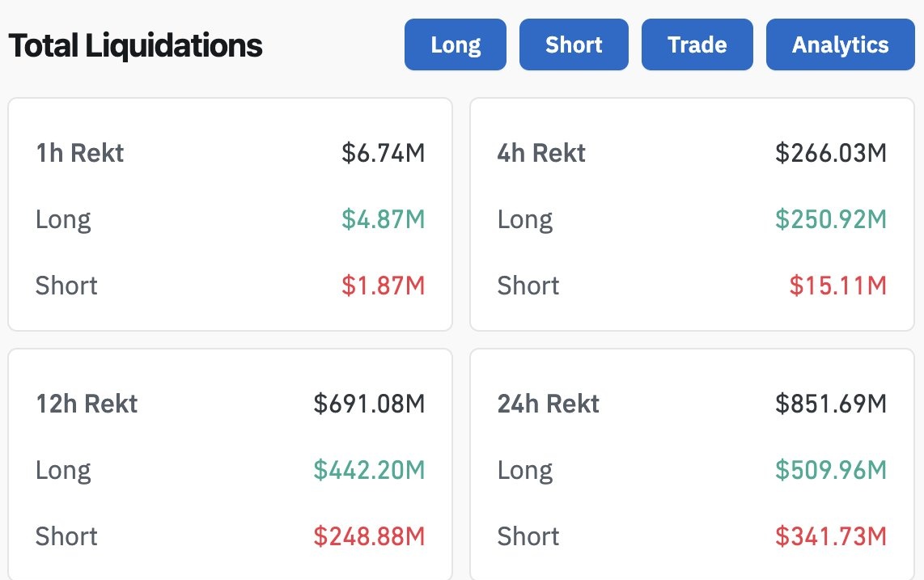Click the green $250.92M long value
924x580 pixels.
[x=831, y=219]
